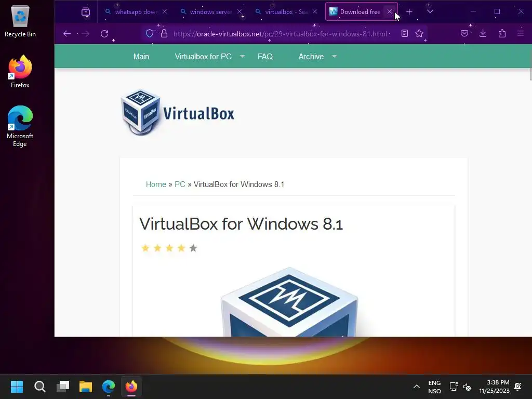
Task: Go back to the previous page
Action: click(67, 34)
